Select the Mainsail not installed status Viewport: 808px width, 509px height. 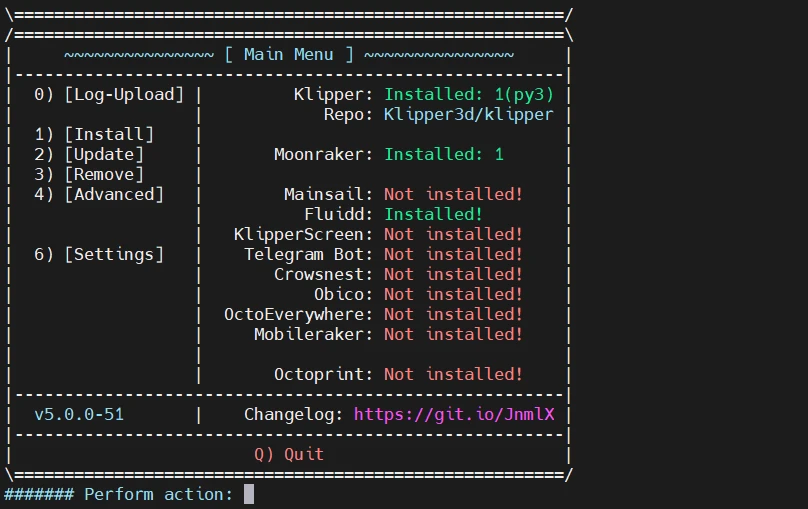(453, 194)
